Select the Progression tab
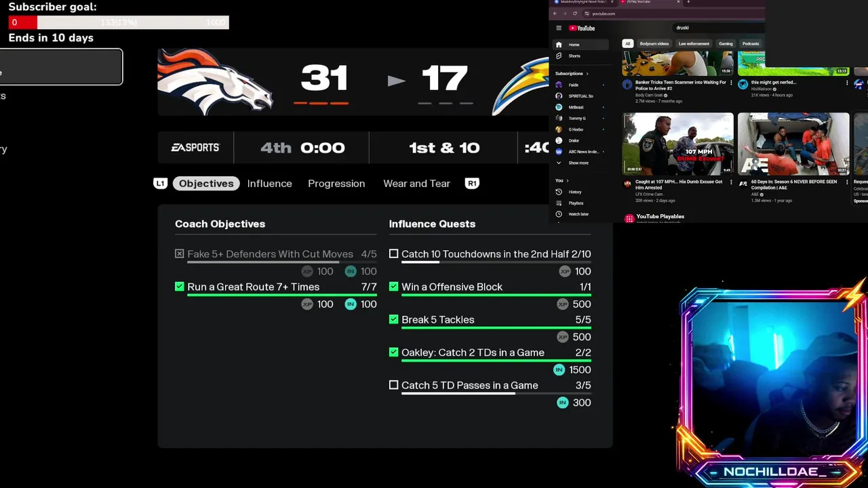 336,184
